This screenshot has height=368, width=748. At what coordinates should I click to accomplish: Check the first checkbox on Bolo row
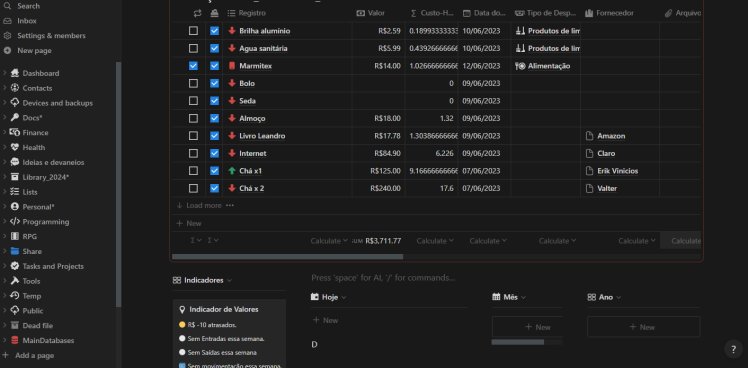coord(193,83)
